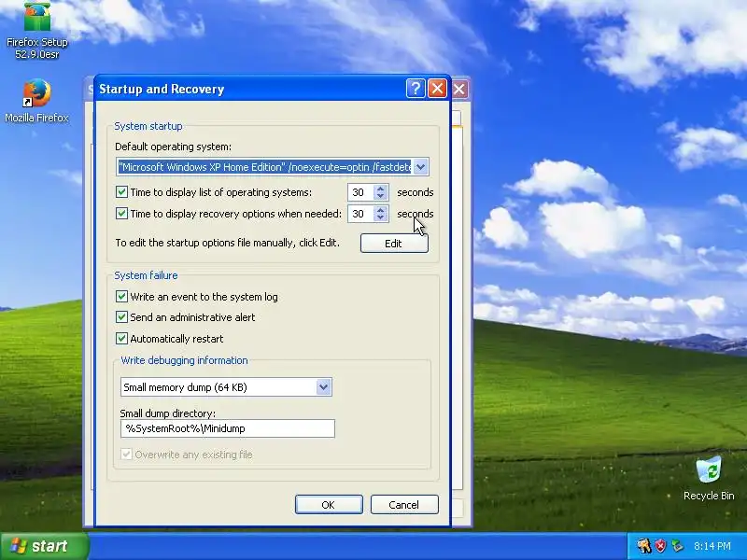Click the recovery options seconds field

360,214
